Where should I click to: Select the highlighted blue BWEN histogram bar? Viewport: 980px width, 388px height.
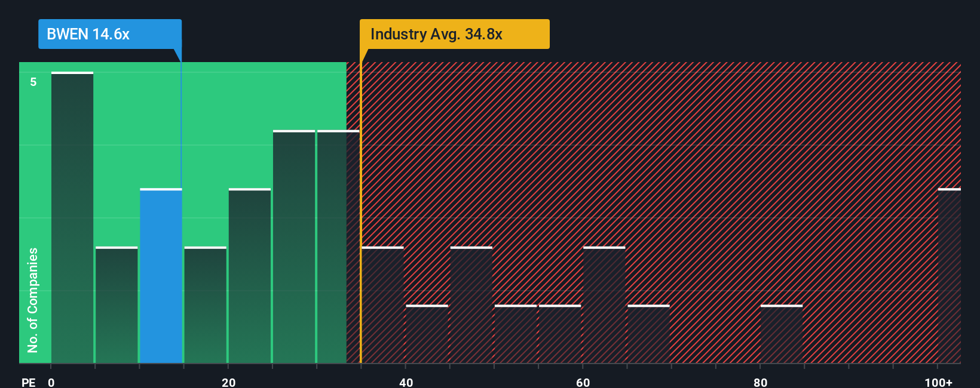click(x=161, y=276)
